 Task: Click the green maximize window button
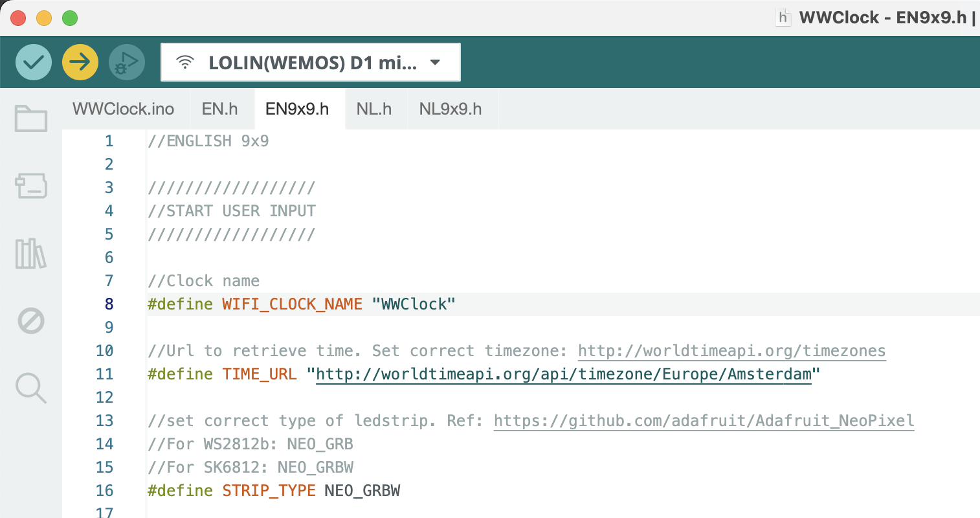pyautogui.click(x=70, y=18)
